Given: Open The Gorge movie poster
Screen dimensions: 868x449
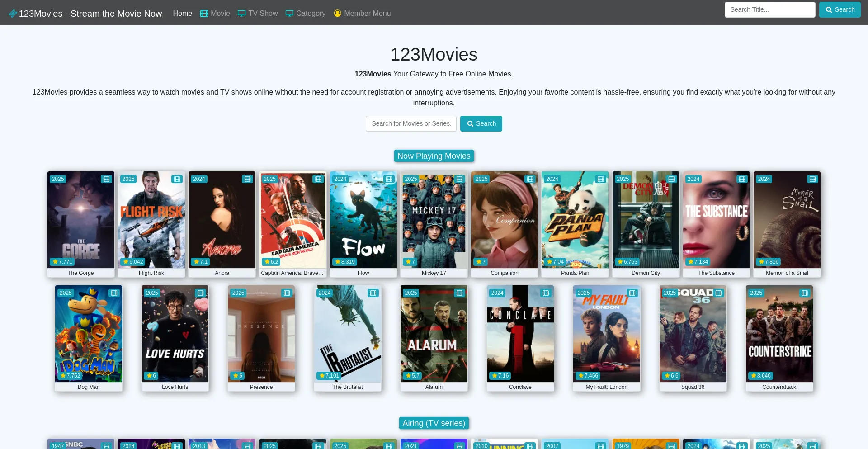Looking at the screenshot, I should click(x=81, y=220).
